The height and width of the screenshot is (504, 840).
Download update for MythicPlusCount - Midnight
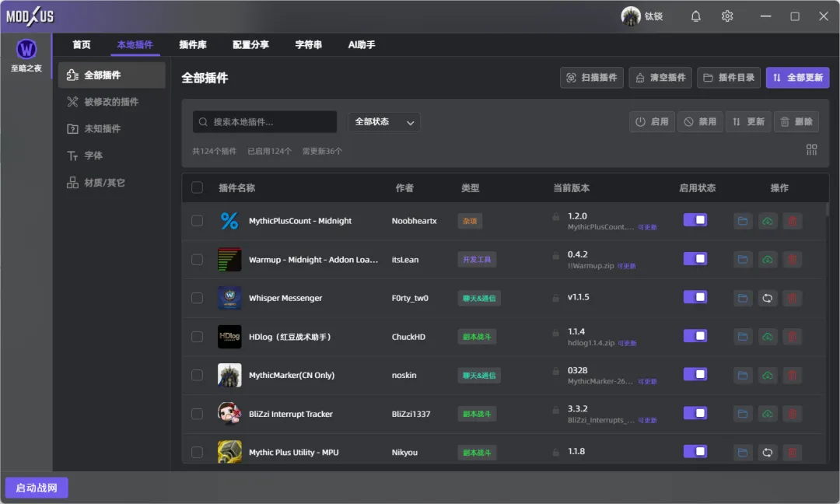[767, 221]
